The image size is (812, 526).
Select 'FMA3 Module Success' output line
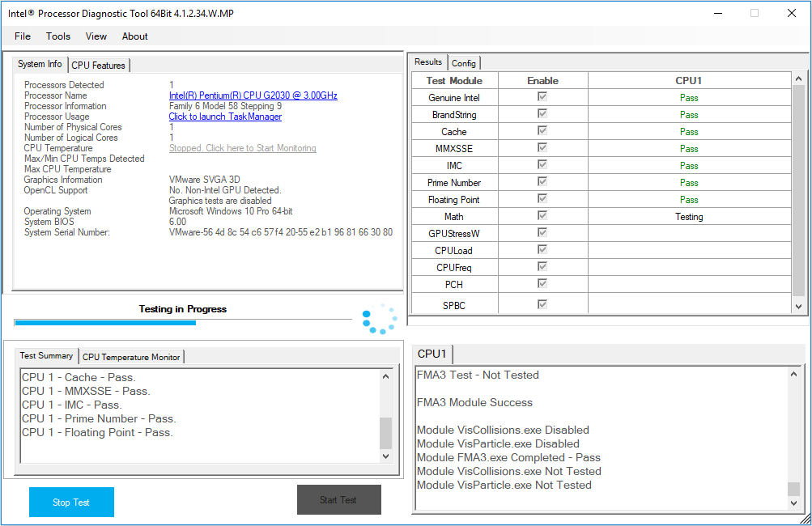point(474,403)
